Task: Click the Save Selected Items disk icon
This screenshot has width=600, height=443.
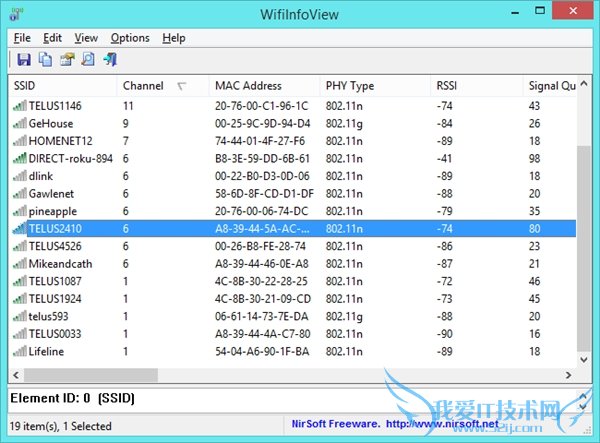Action: [24, 59]
